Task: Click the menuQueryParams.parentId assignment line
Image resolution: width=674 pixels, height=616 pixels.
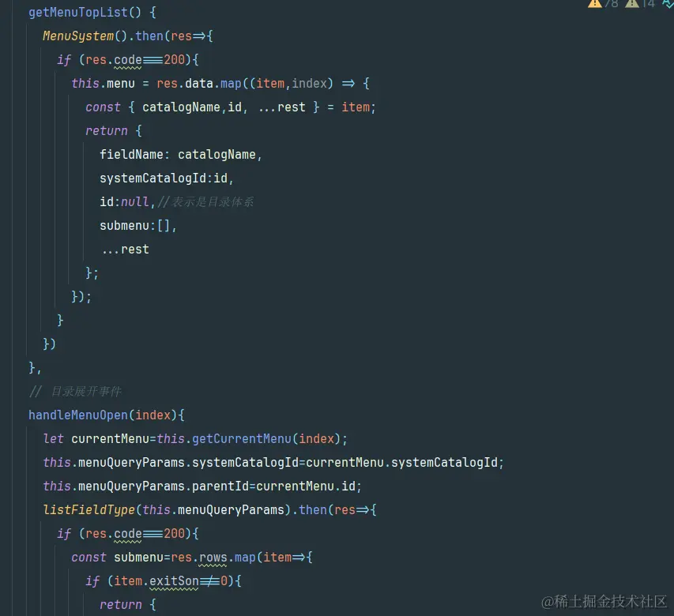Action: pyautogui.click(x=202, y=486)
